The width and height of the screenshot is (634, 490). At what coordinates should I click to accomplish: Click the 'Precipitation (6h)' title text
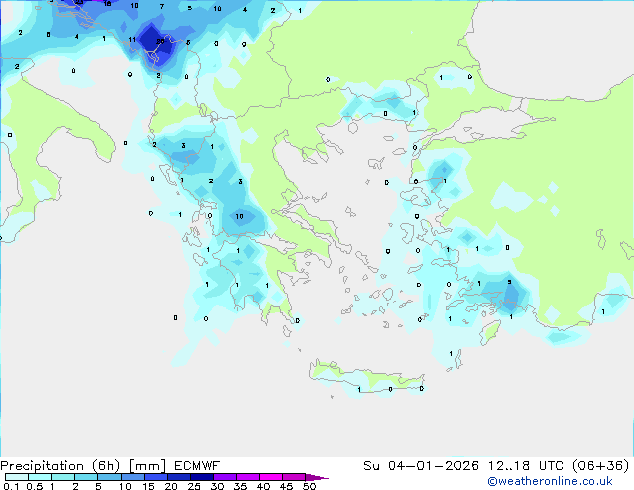click(60, 466)
